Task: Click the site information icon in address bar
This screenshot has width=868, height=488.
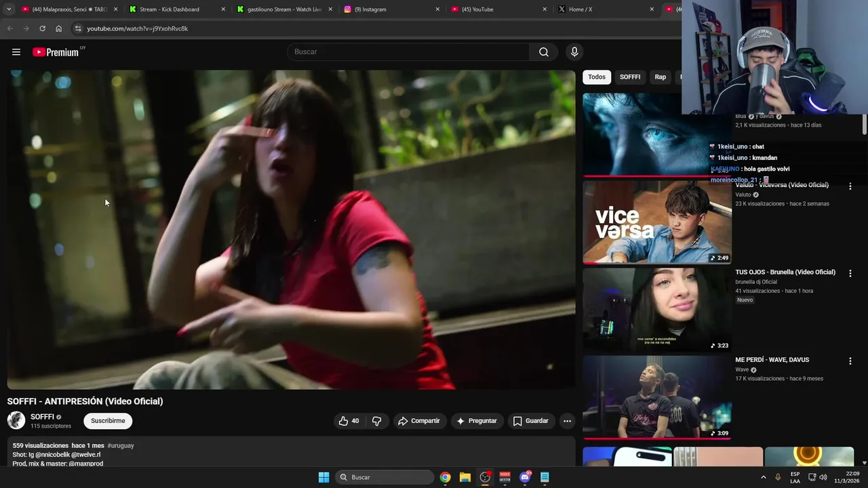Action: pos(78,28)
